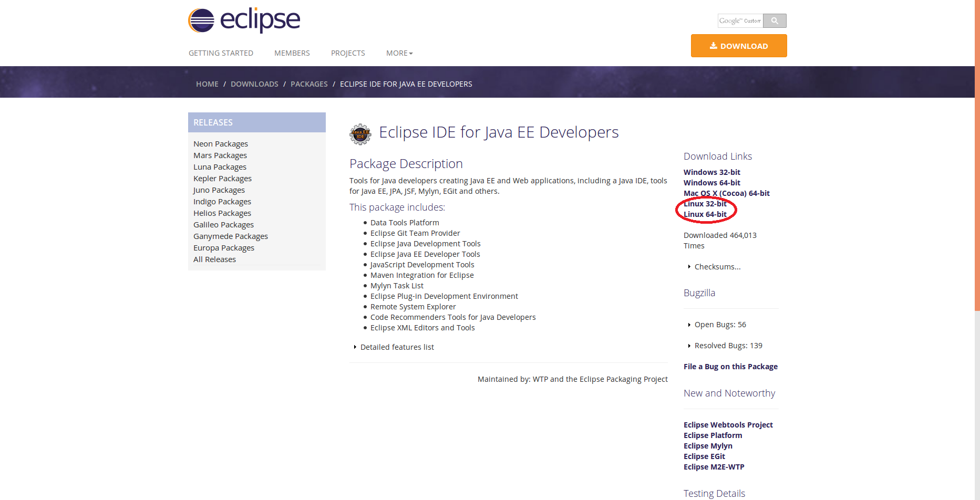This screenshot has width=980, height=500.
Task: Open the GETTING STARTED menu item
Action: (221, 53)
